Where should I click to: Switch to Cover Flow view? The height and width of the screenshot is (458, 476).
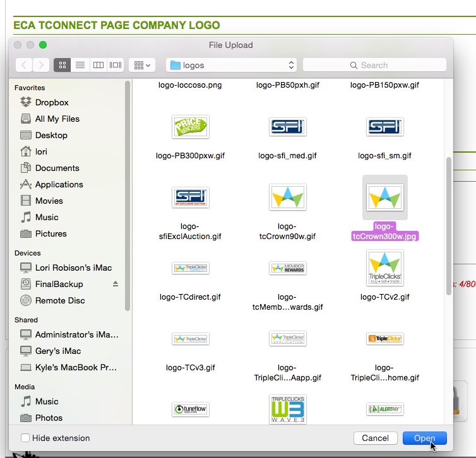click(116, 65)
